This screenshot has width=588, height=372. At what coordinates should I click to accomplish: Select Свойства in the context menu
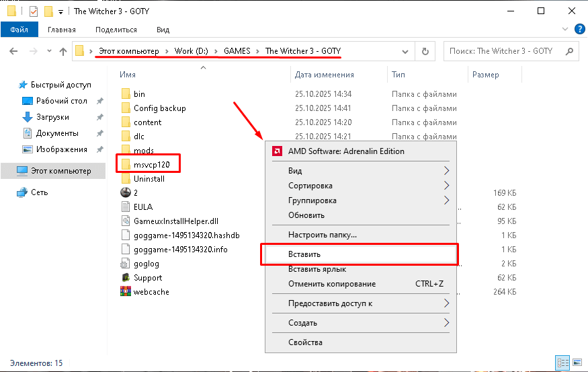click(305, 342)
